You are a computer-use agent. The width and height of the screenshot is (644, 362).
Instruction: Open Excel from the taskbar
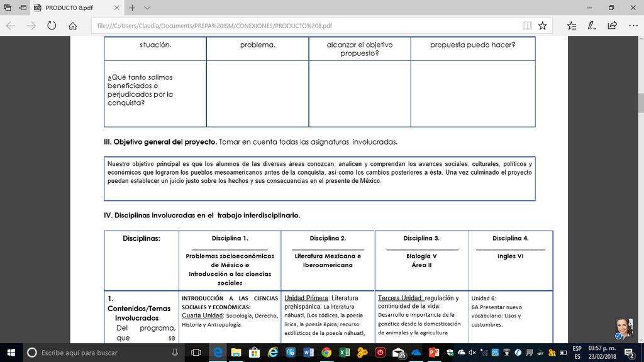click(345, 353)
